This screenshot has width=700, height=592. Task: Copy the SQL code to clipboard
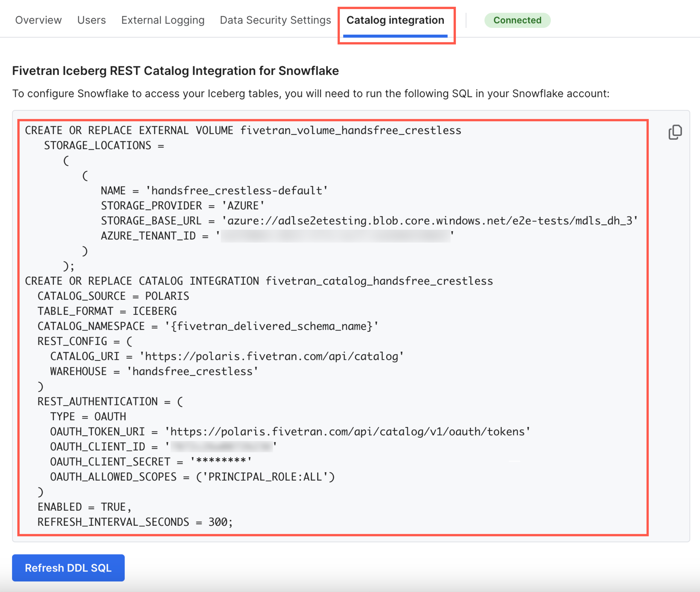[x=675, y=132]
